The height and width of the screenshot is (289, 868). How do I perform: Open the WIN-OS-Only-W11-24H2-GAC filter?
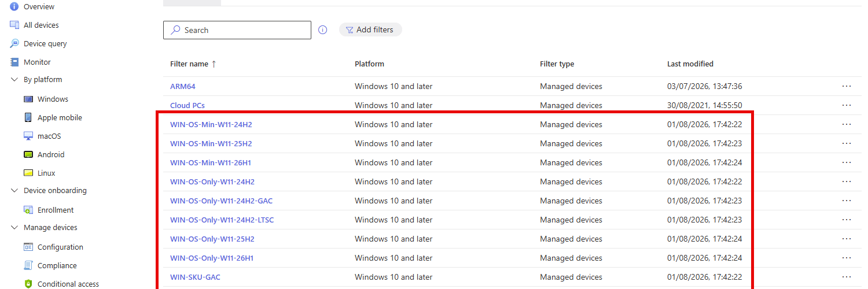221,201
